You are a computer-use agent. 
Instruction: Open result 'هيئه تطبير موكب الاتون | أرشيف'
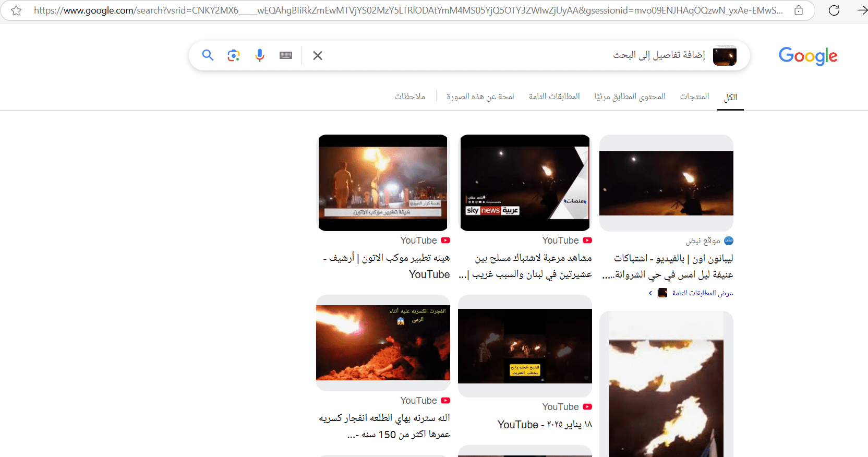[x=386, y=266]
